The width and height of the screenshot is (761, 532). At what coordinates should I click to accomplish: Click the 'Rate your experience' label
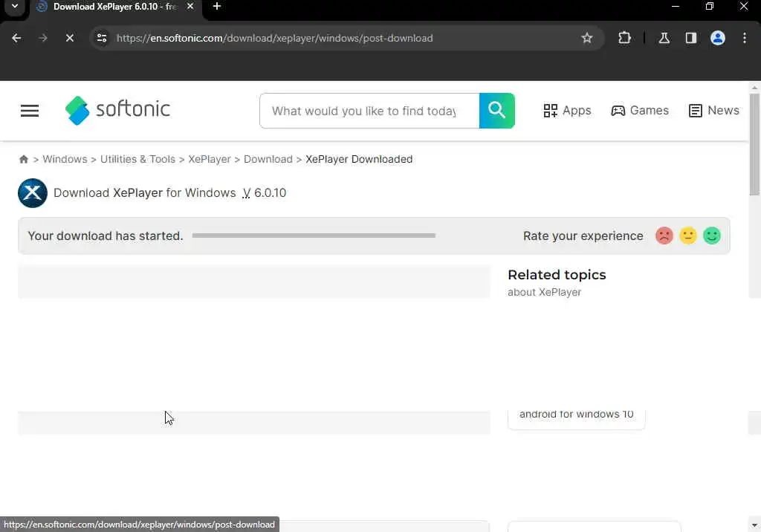click(583, 236)
